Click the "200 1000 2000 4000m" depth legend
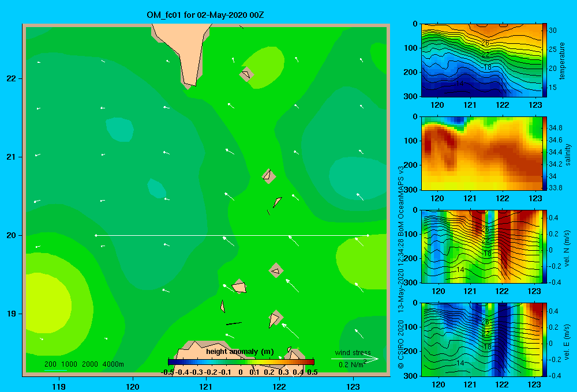Viewport: 577px width, 392px height. (x=84, y=364)
